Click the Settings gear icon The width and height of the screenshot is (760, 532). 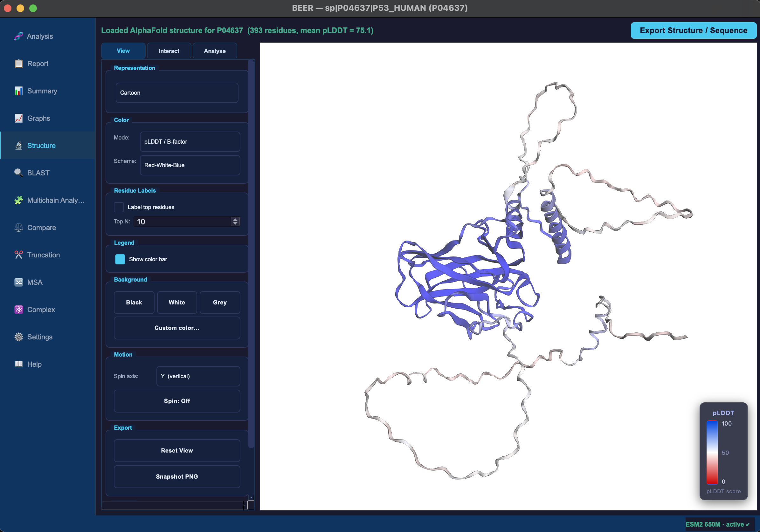[18, 337]
